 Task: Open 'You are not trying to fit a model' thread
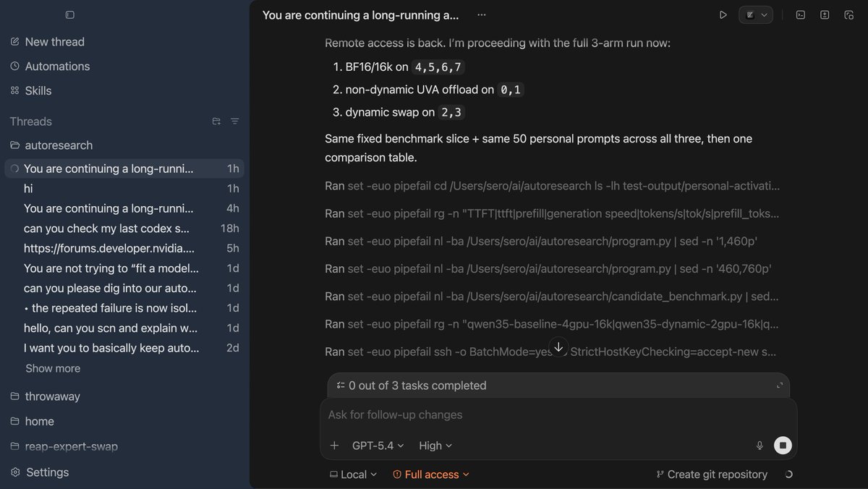point(124,268)
